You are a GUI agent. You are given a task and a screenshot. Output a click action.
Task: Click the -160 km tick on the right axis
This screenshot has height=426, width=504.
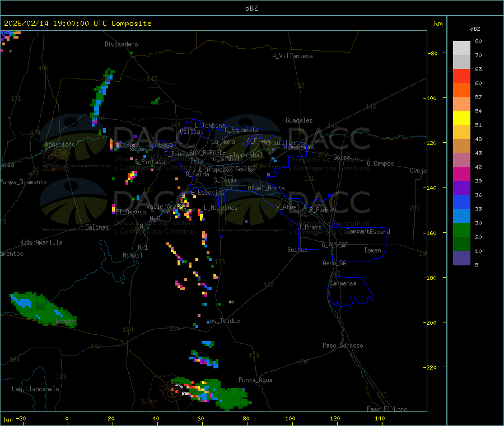(x=431, y=233)
